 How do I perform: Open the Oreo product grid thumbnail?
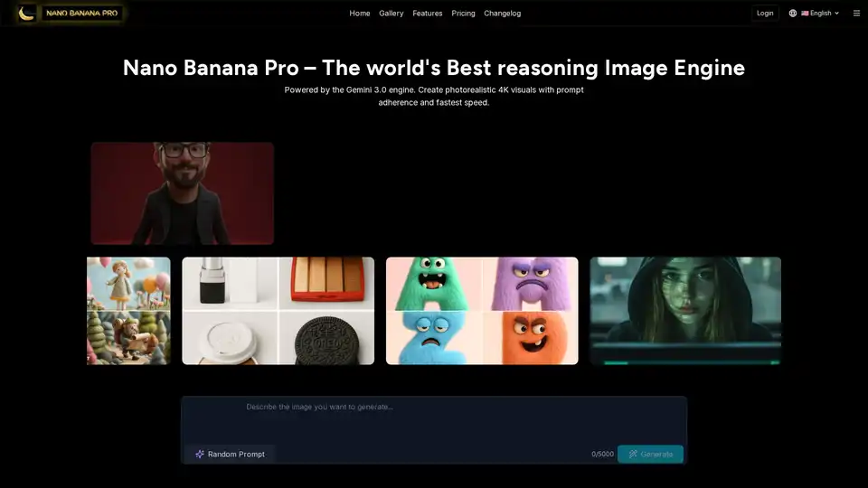click(x=278, y=311)
